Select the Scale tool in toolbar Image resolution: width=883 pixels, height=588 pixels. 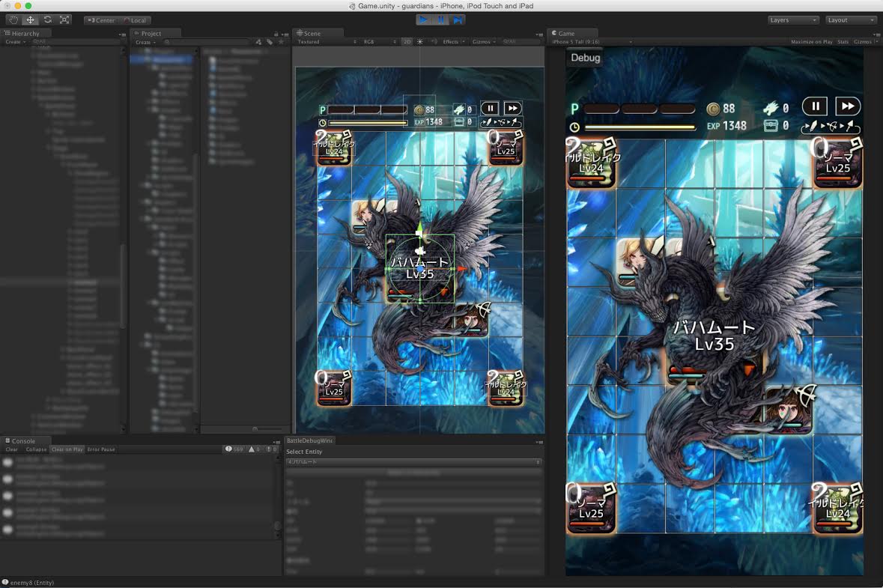(64, 20)
